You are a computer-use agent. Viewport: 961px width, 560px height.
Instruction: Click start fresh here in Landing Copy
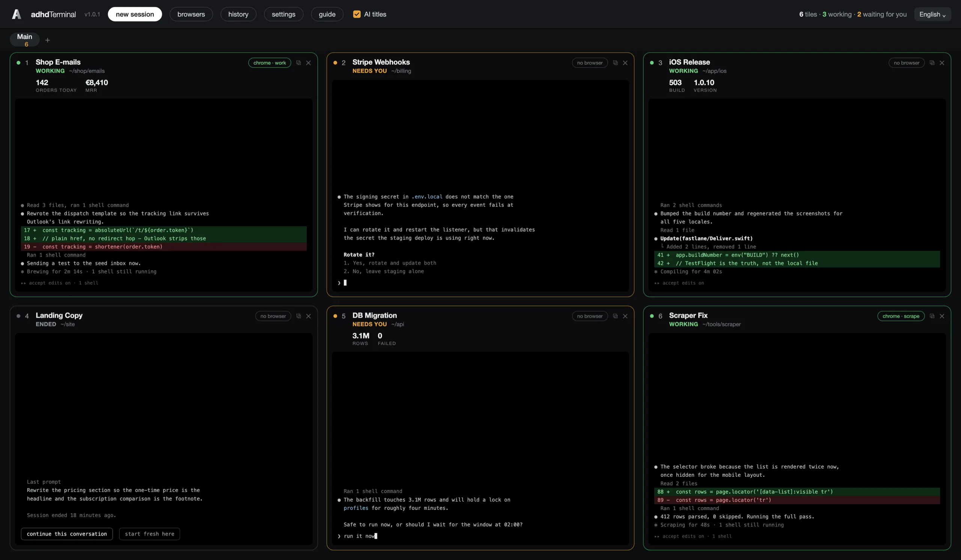point(149,534)
